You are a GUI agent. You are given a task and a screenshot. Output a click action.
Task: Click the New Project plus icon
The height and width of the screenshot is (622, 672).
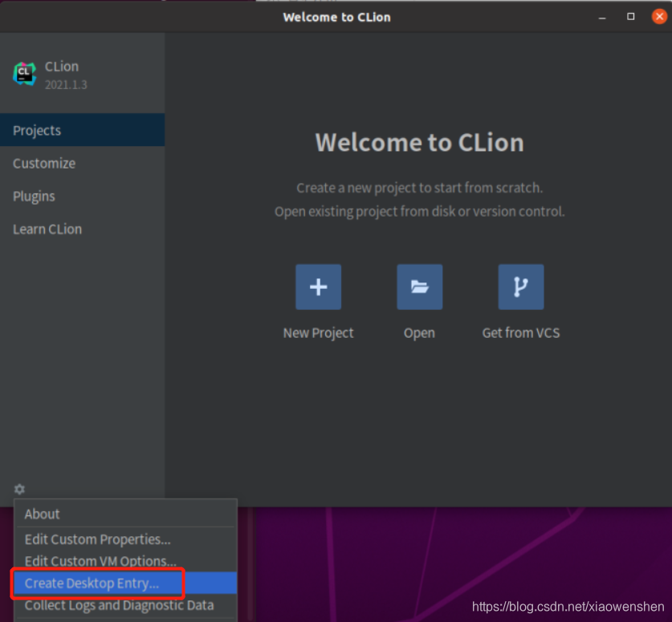click(x=319, y=287)
